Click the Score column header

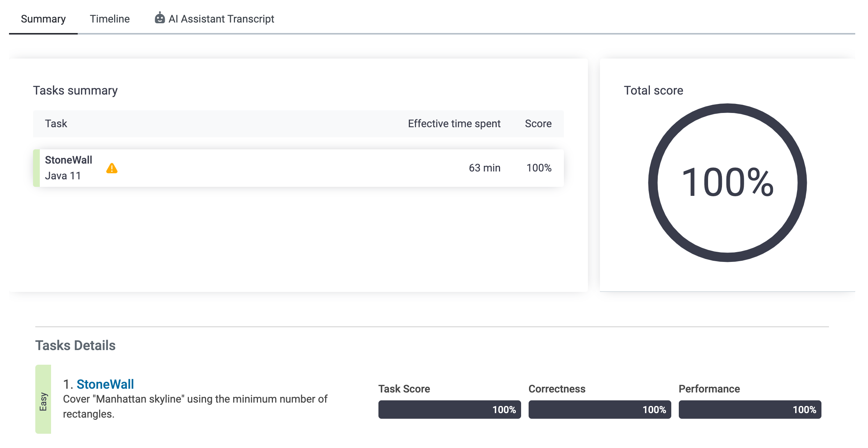(x=538, y=124)
